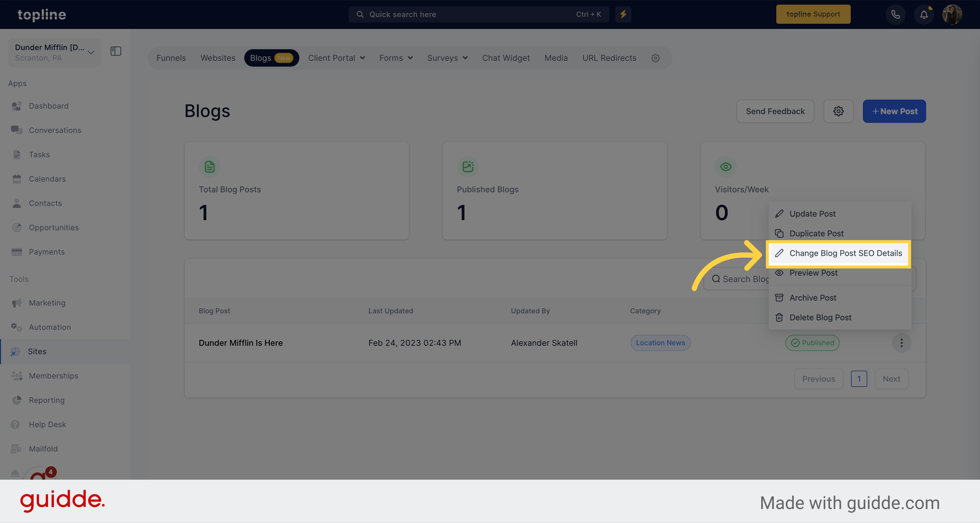This screenshot has width=980, height=523.
Task: Click the Previous page button
Action: point(819,379)
